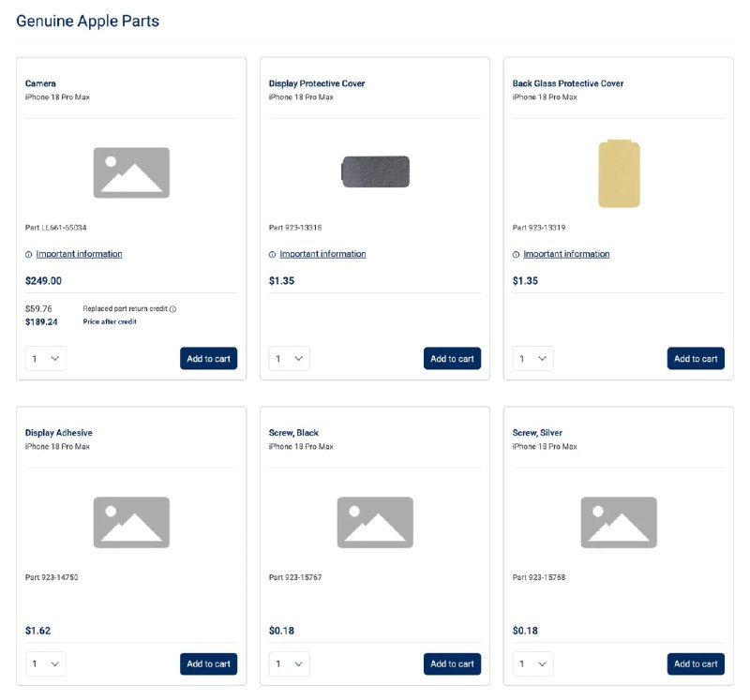The height and width of the screenshot is (700, 750).
Task: Click the Display Protective Cover info circle icon
Action: coord(272,254)
